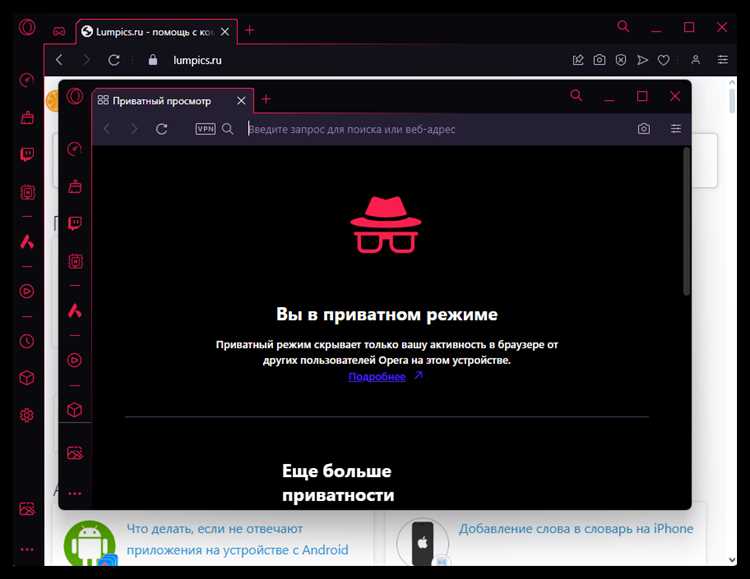
Task: Open Settings gear in the back window sidebar
Action: tap(27, 415)
